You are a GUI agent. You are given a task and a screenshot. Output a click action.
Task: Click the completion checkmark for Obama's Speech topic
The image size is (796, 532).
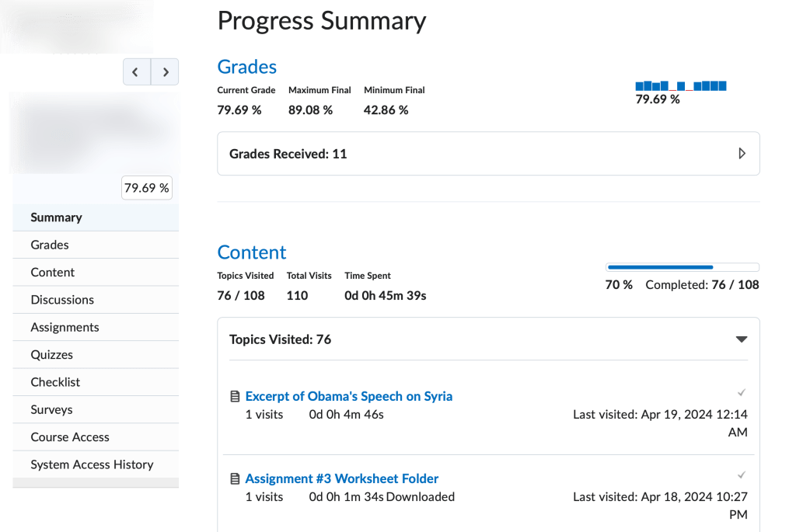(741, 392)
